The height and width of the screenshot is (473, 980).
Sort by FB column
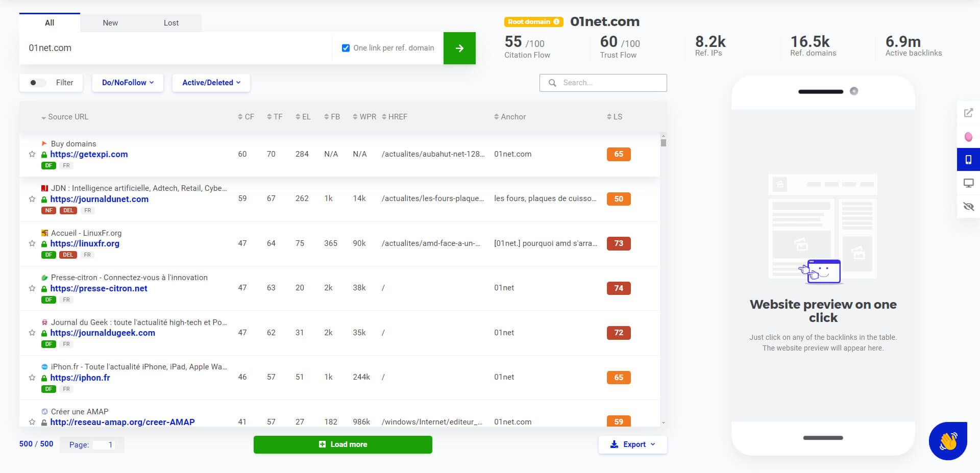[332, 117]
